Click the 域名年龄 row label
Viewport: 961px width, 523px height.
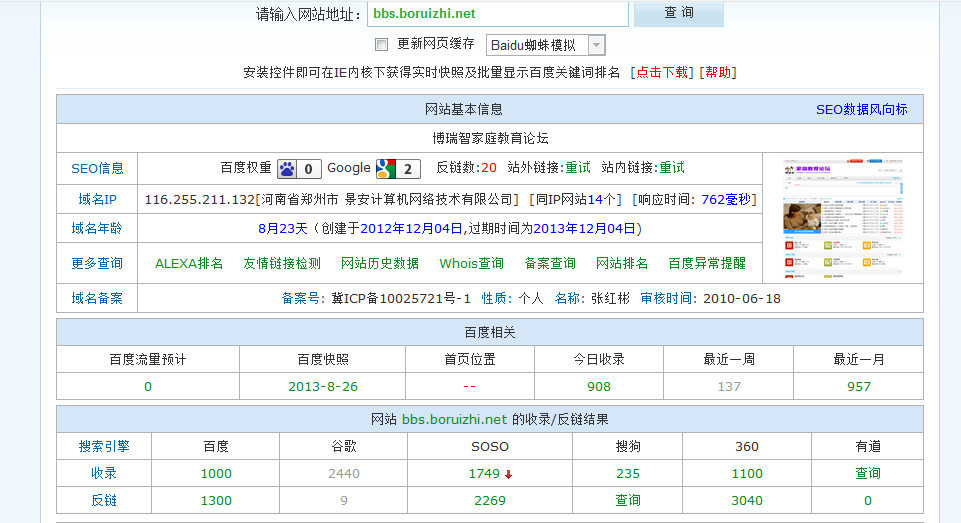[97, 229]
